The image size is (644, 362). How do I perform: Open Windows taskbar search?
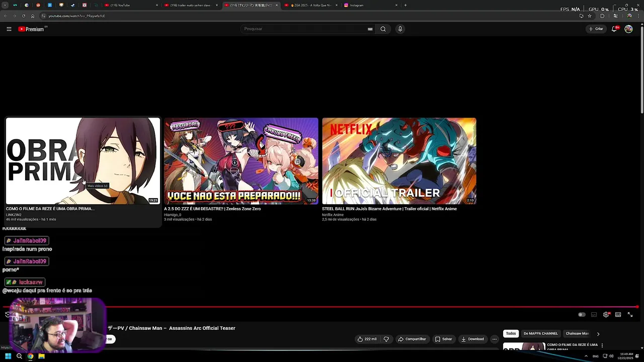[19, 356]
